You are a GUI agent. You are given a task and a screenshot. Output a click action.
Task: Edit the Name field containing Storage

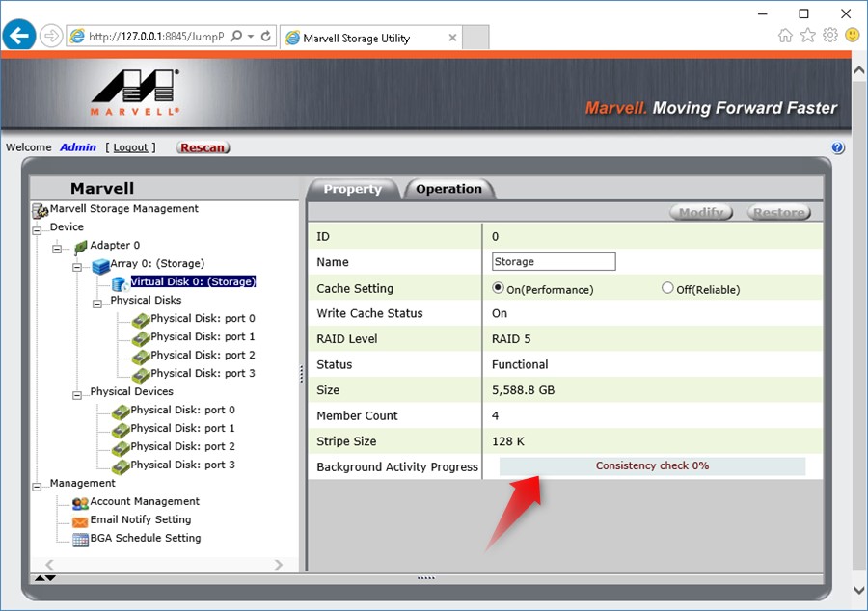pos(554,261)
